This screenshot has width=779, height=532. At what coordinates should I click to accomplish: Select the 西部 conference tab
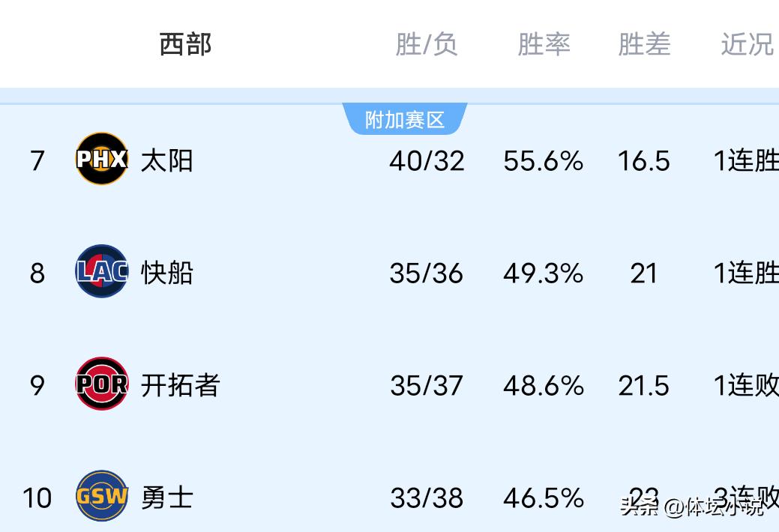point(185,45)
